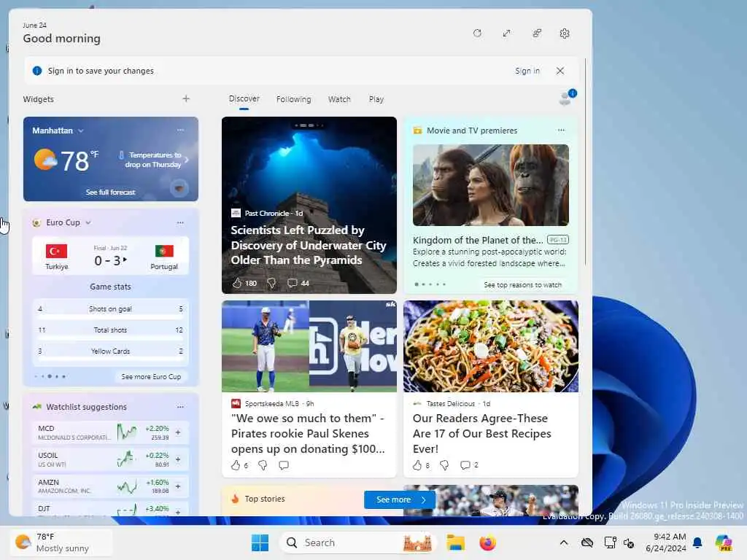Like the Paul Skenes article

point(236,464)
